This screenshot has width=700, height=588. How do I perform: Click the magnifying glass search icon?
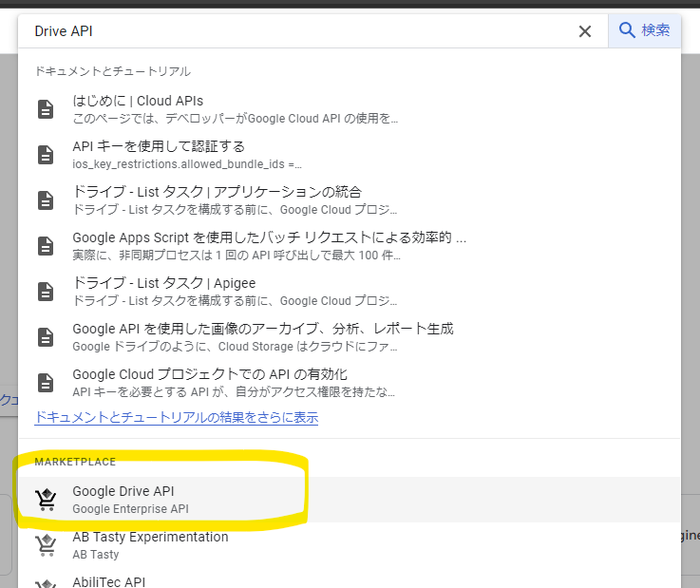click(627, 30)
